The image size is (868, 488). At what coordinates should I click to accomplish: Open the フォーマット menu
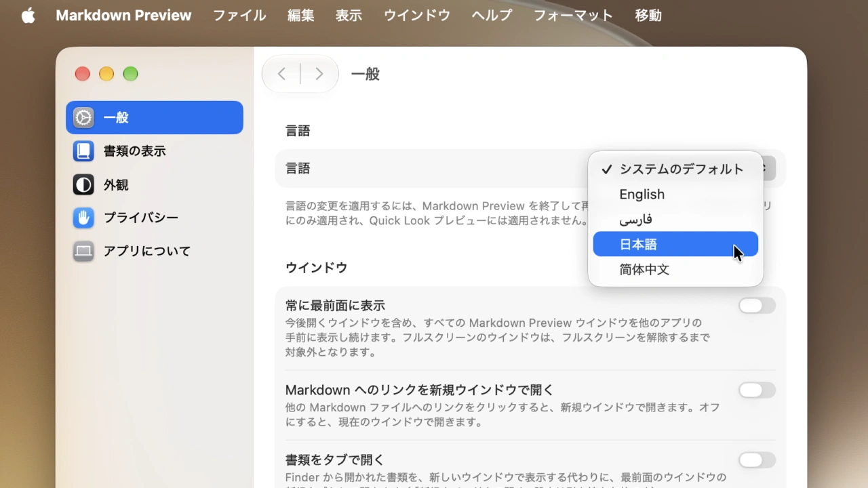573,15
